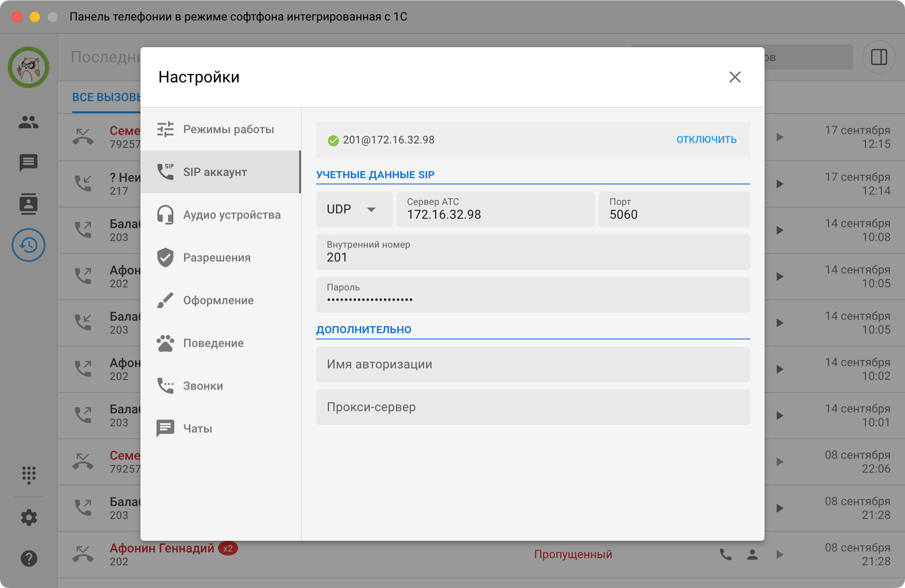
Task: Click the Имя авторизации field
Action: pos(533,364)
